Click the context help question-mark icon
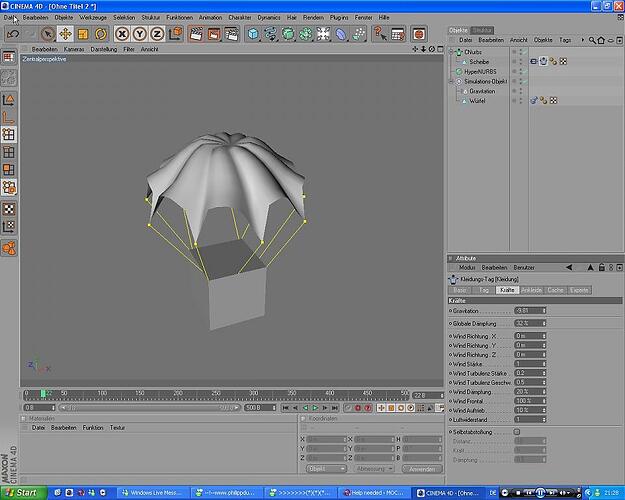 click(380, 34)
